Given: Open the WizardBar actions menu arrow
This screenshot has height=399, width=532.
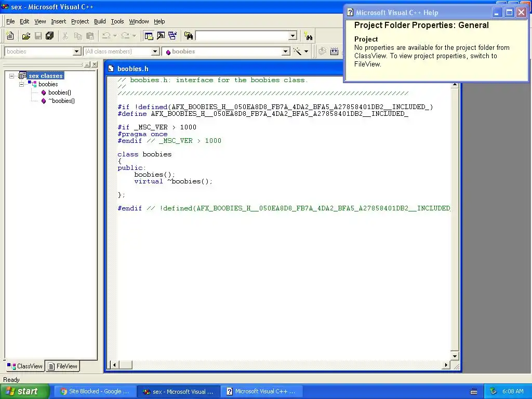Looking at the screenshot, I should click(306, 51).
